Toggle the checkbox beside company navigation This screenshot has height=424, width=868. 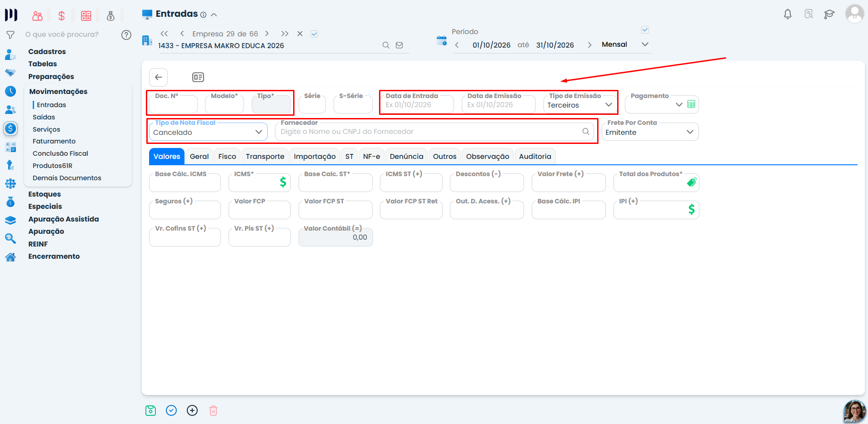point(314,34)
